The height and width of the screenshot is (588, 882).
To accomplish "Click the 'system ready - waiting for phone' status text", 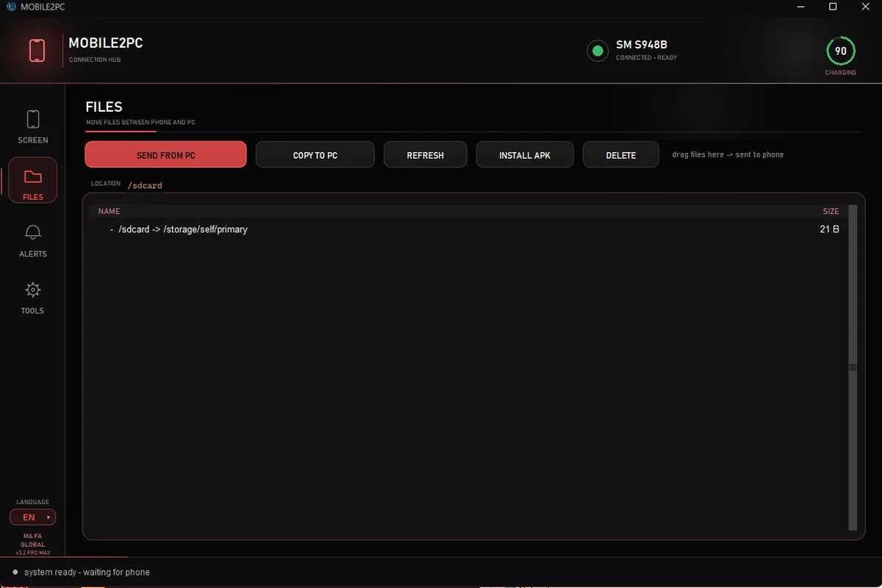I will click(87, 572).
